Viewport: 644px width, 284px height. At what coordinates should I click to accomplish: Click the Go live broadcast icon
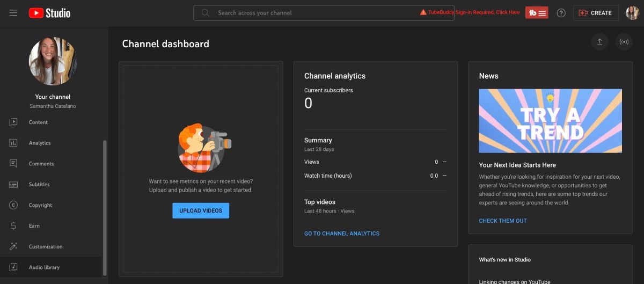tap(624, 42)
